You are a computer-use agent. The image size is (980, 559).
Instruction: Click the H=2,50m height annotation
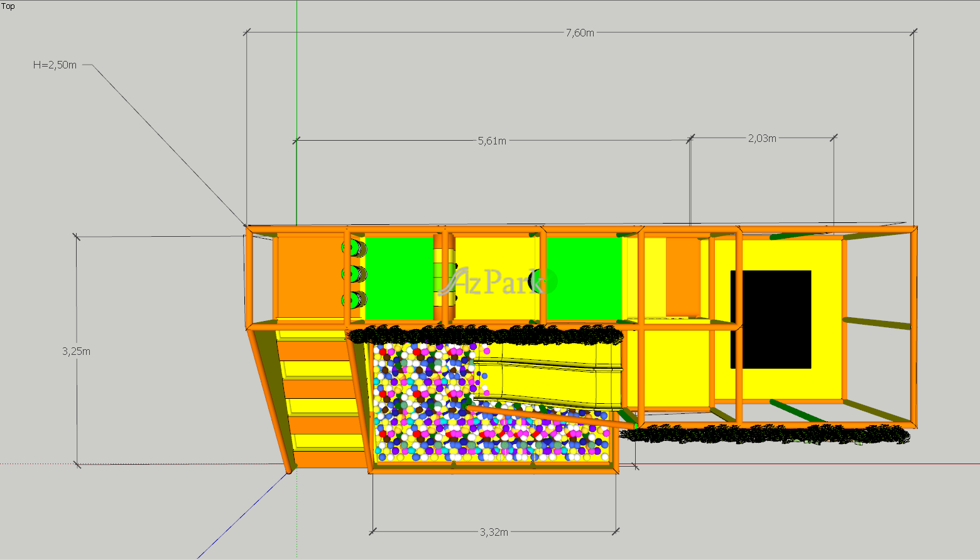click(x=55, y=65)
